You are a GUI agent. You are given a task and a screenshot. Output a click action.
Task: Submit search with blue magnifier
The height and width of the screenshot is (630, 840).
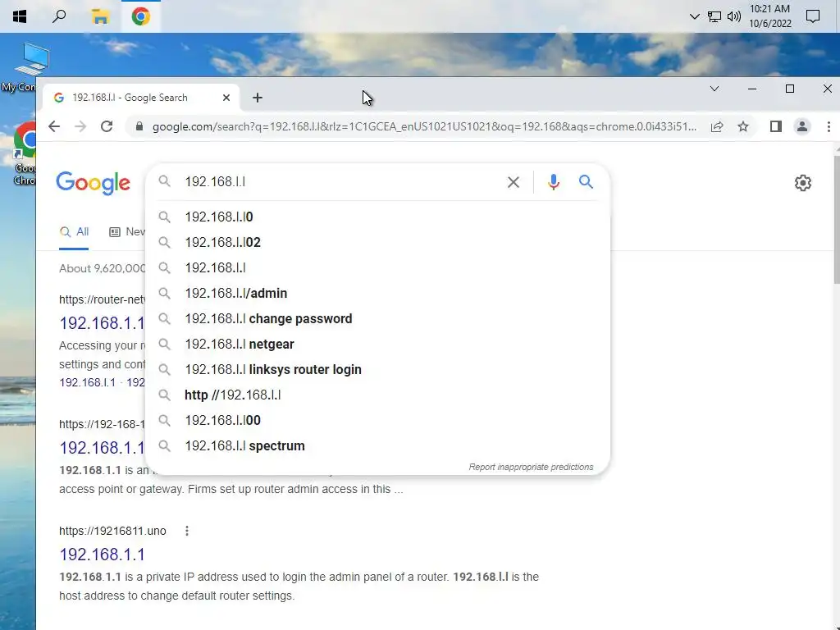click(586, 182)
